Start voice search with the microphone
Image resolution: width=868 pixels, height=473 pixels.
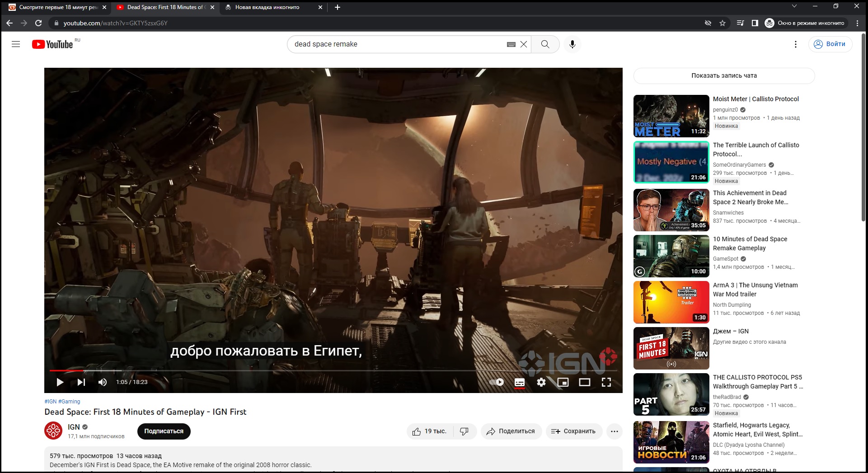[x=572, y=44]
